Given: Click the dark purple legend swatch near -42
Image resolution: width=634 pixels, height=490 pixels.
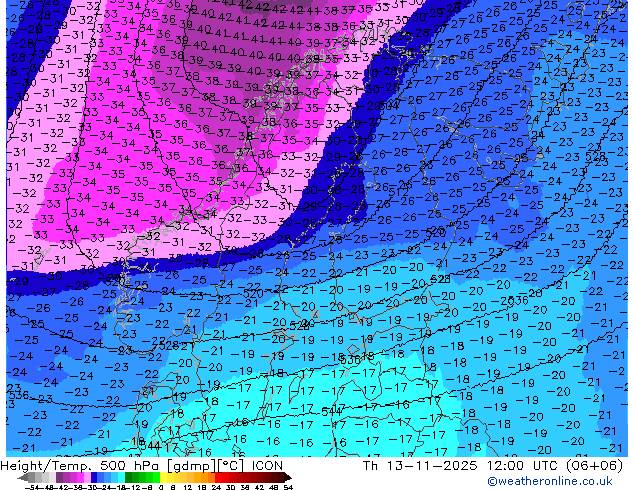Looking at the screenshot, I should 59,478.
